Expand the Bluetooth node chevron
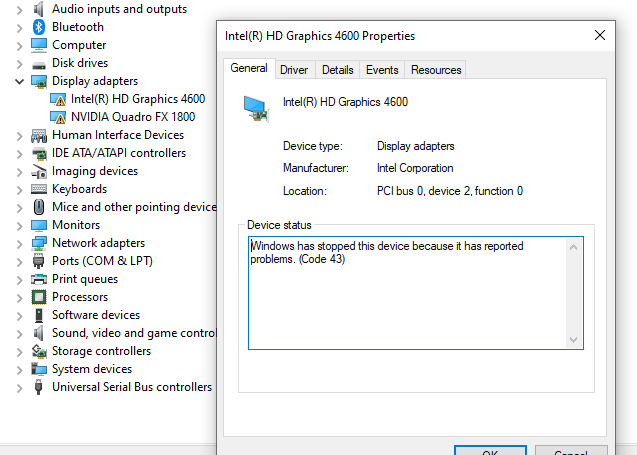Image resolution: width=637 pixels, height=455 pixels. (x=20, y=28)
